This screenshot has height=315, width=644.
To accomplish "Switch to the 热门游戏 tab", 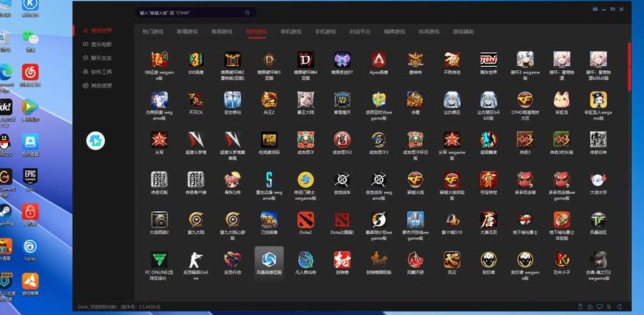I will pyautogui.click(x=153, y=31).
